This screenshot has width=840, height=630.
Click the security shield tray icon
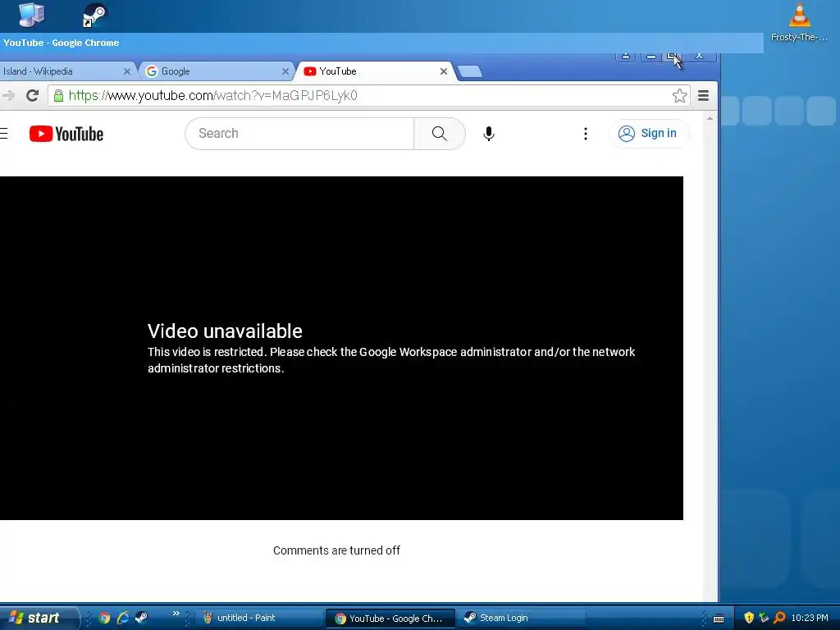(x=749, y=618)
